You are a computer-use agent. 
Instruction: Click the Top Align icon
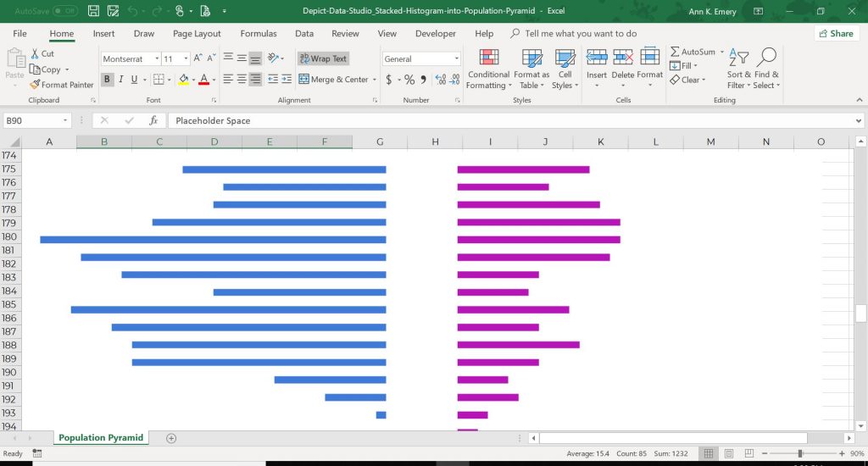point(228,58)
